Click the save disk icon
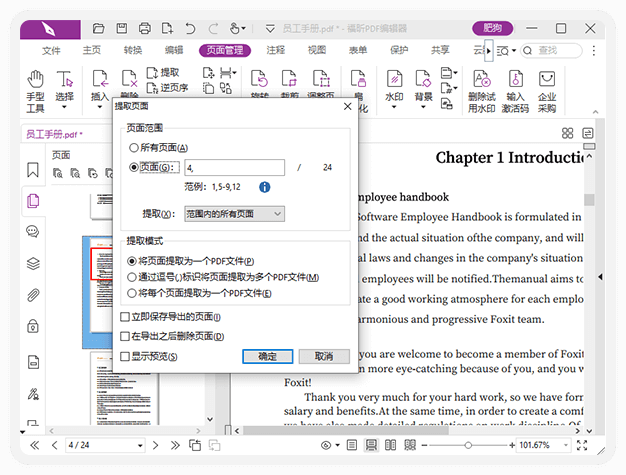Image resolution: width=626 pixels, height=475 pixels. (x=121, y=28)
